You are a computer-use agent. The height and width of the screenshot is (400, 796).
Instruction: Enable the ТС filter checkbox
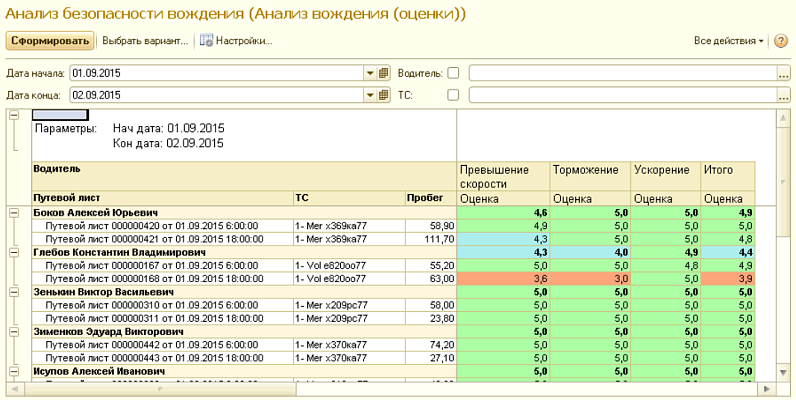(453, 95)
